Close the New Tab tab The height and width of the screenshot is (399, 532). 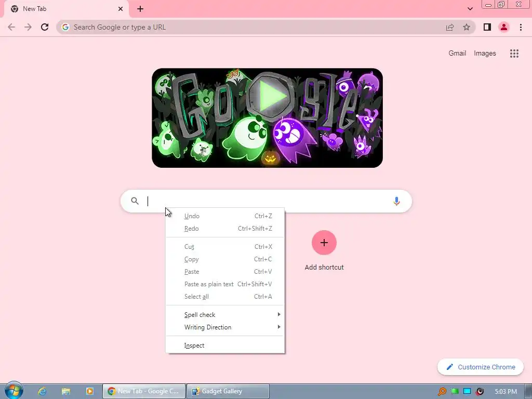pyautogui.click(x=121, y=9)
